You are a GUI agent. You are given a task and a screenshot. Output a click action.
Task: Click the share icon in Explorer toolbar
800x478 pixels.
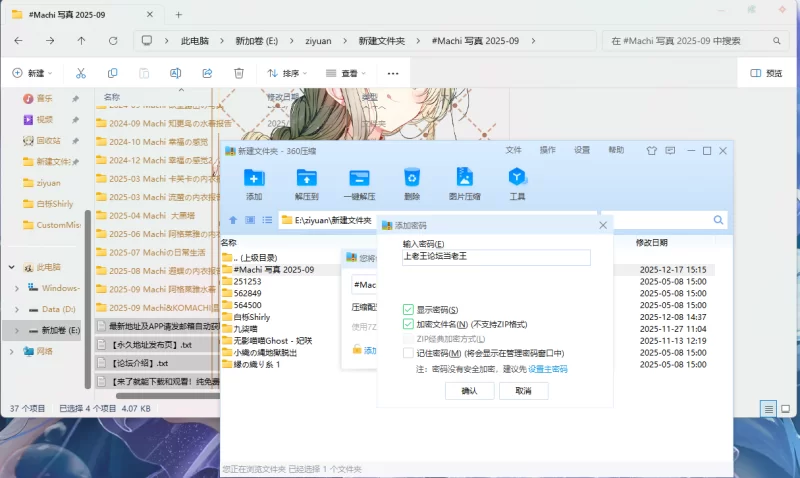[x=207, y=73]
